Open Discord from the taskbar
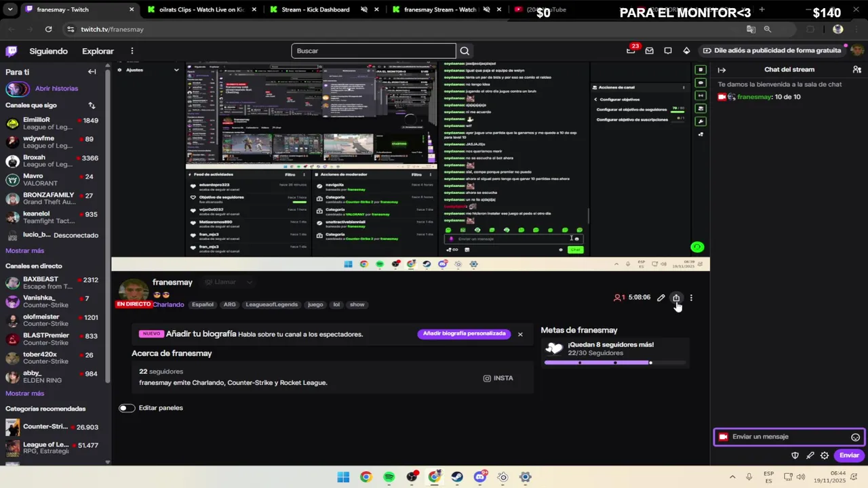868x488 pixels. tap(480, 477)
